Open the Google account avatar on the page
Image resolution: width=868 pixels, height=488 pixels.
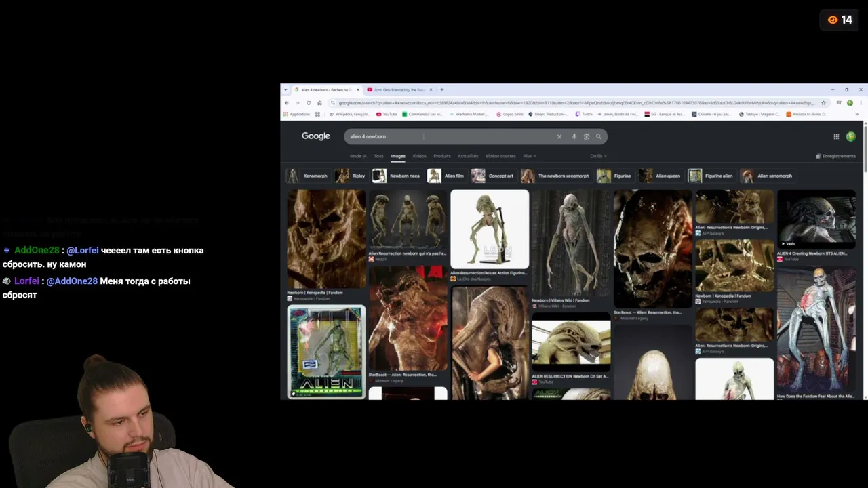[851, 136]
